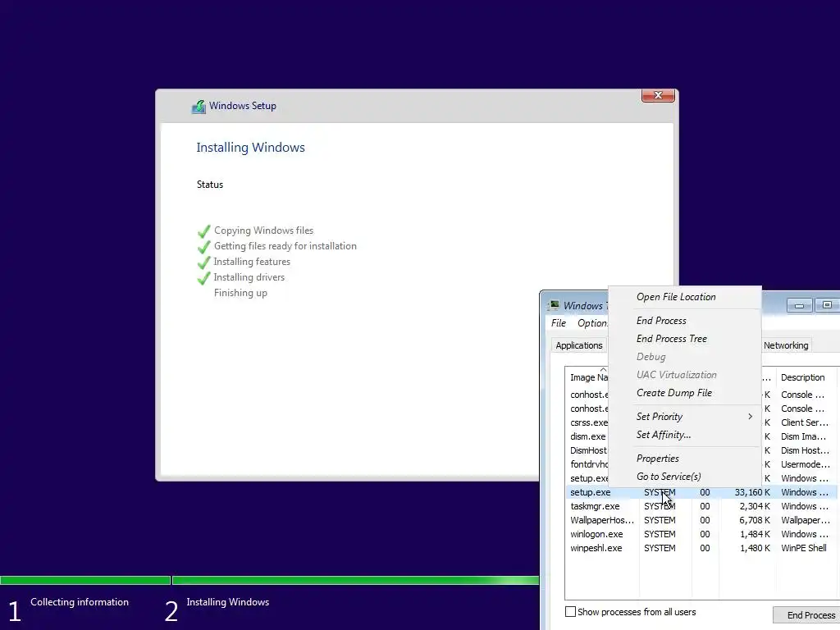The width and height of the screenshot is (840, 630).
Task: Choose Open File Location from context menu
Action: click(676, 297)
